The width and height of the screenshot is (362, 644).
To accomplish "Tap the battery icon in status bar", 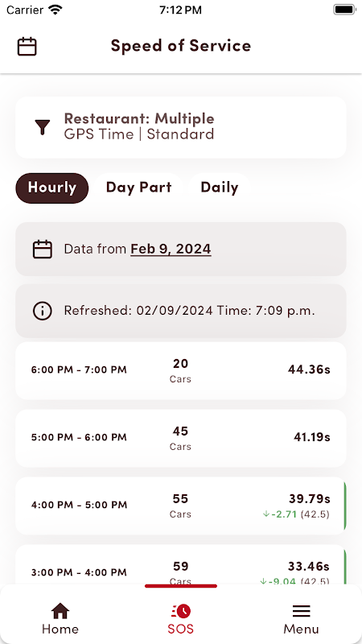I will pyautogui.click(x=344, y=10).
